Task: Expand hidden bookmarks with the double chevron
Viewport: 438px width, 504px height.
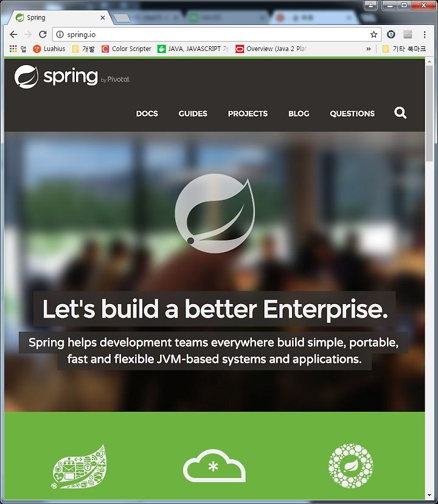Action: point(369,49)
